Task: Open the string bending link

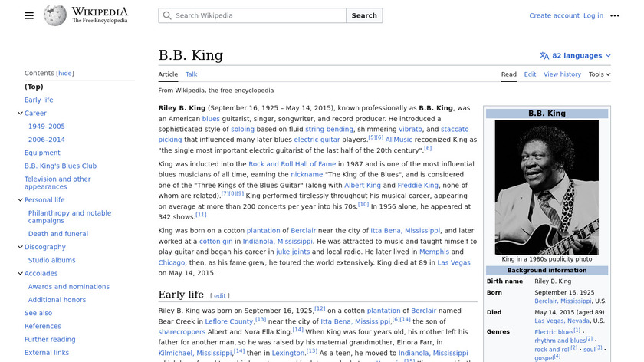Action: [x=329, y=129]
